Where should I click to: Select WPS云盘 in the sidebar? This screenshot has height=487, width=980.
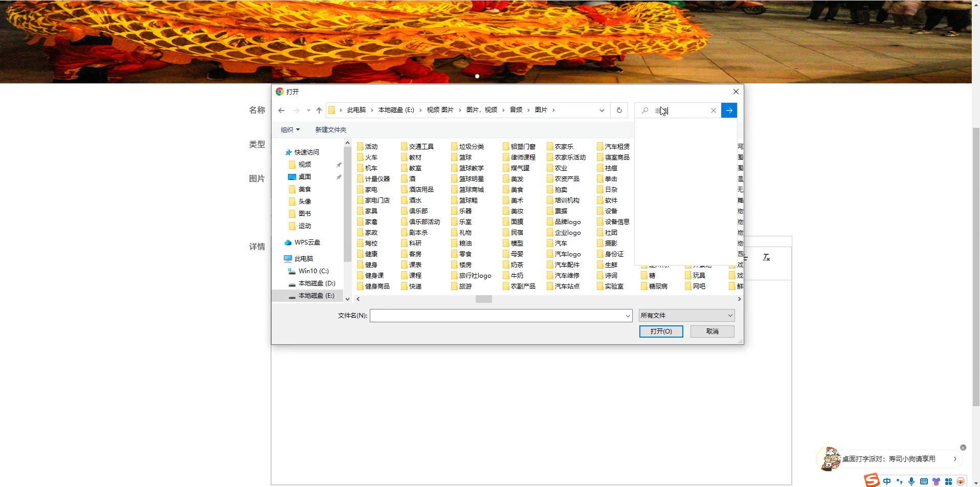coord(307,242)
